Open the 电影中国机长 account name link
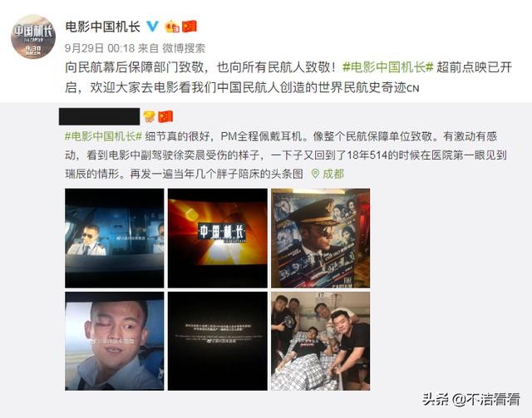 tap(102, 27)
